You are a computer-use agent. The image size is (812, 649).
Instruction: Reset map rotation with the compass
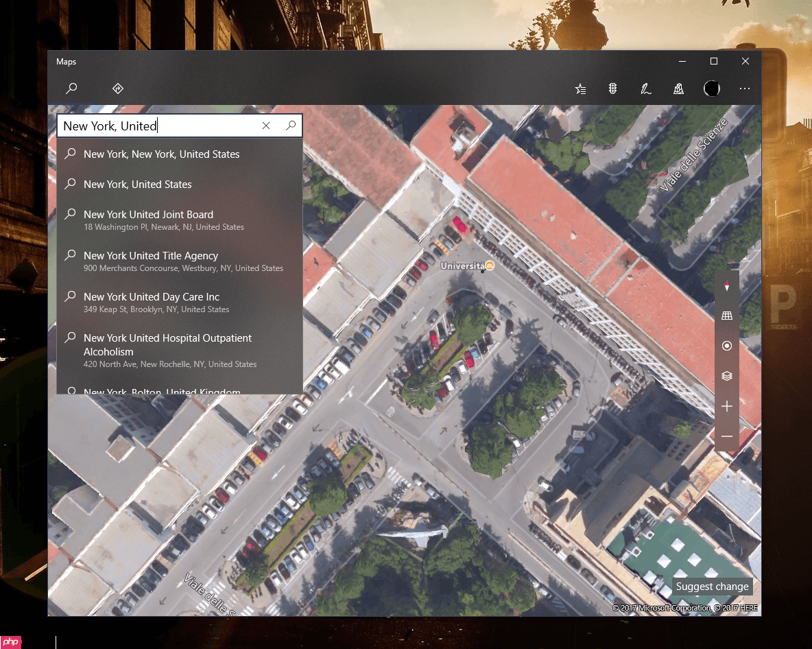click(x=727, y=285)
